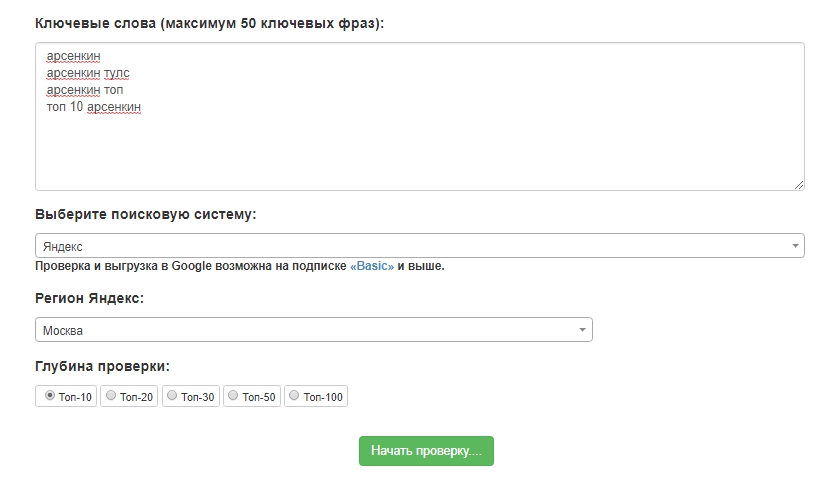The image size is (840, 483).
Task: Click the Выберите поисковую систему label
Action: point(146,214)
